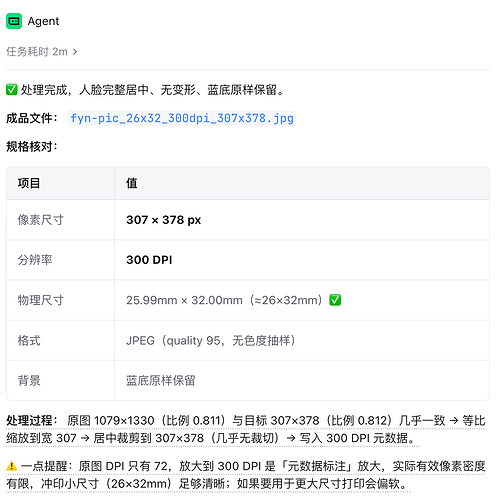Click the 规格核对 heading
The height and width of the screenshot is (500, 502).
pos(32,146)
